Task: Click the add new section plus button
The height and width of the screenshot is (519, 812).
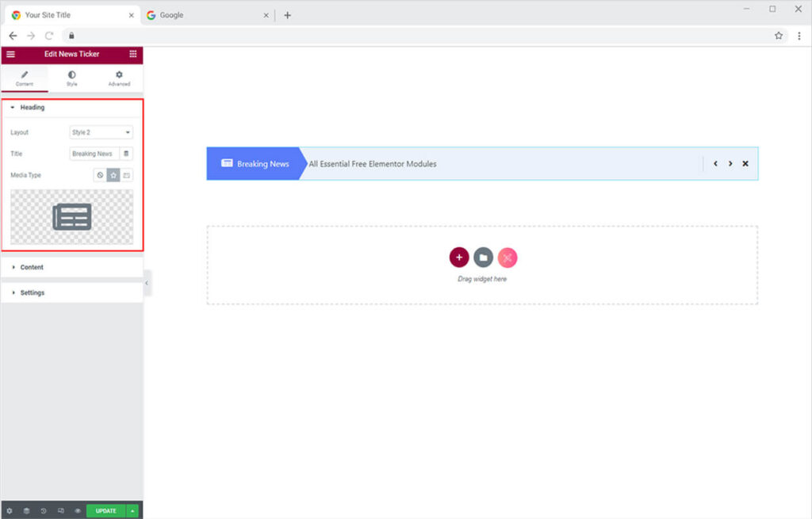Action: click(459, 258)
